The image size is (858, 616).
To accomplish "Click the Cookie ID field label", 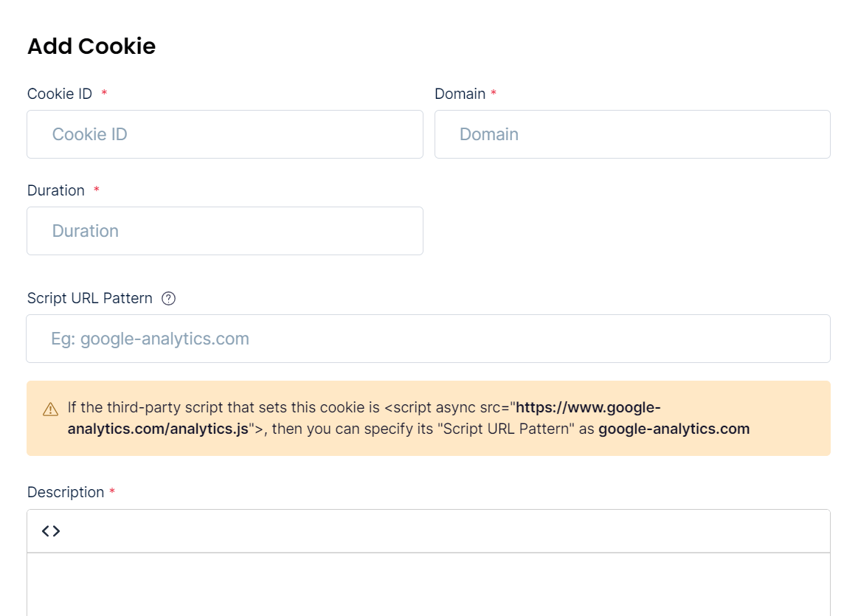I will point(60,94).
